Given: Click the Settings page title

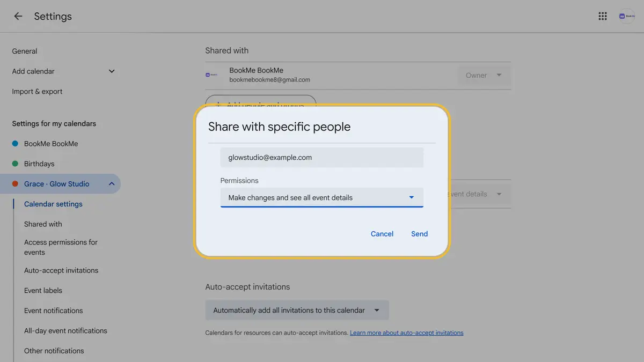Looking at the screenshot, I should tap(53, 17).
